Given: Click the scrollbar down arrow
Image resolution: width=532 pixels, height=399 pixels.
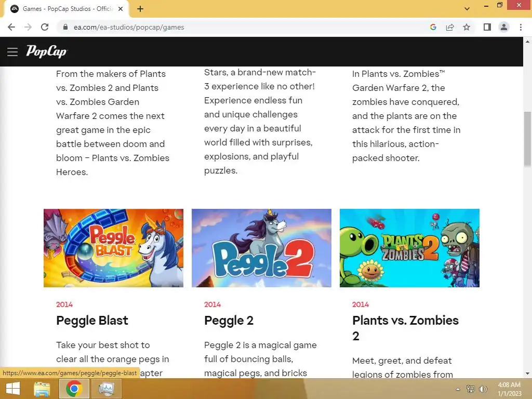Looking at the screenshot, I should pos(527,374).
